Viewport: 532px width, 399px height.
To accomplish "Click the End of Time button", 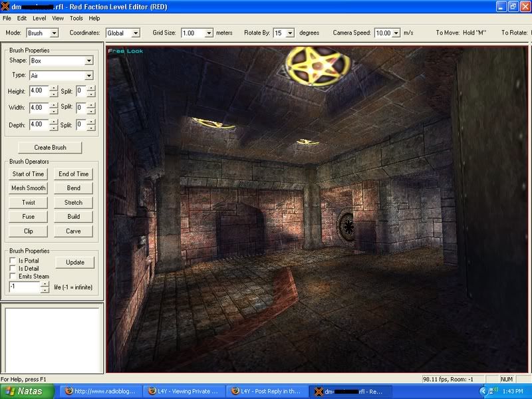I will click(x=73, y=174).
